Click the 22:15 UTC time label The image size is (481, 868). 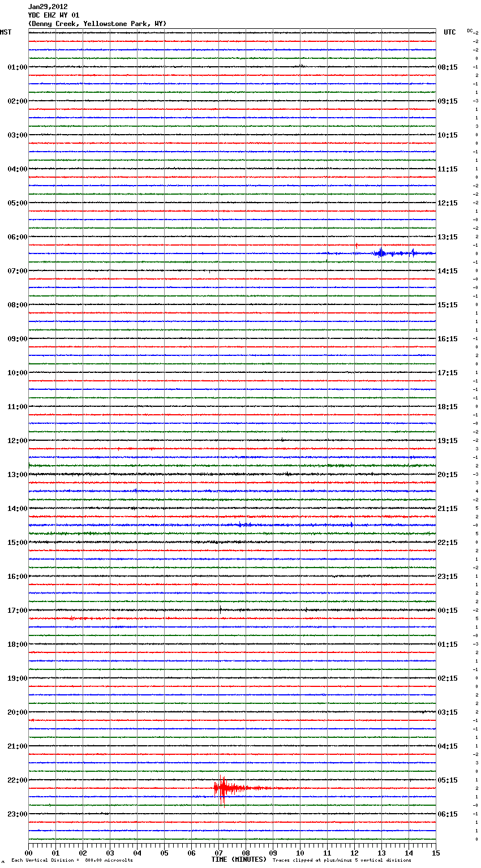448,543
